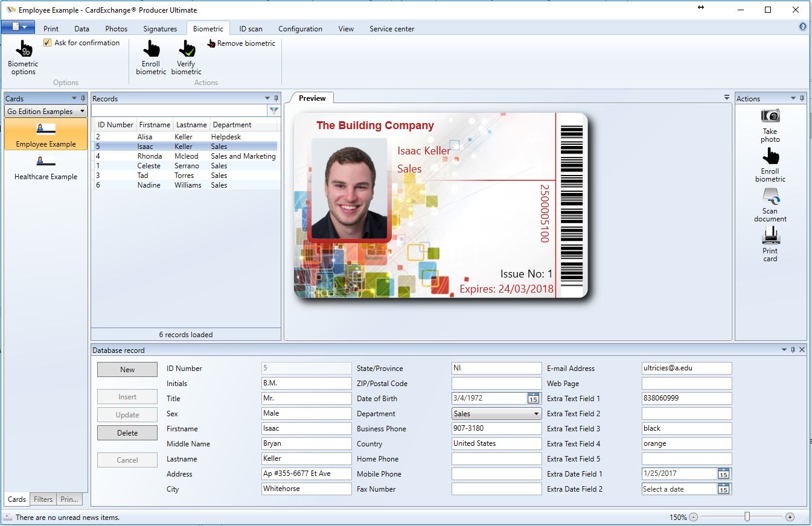The image size is (812, 526).
Task: Switch to the Photos ribbon tab
Action: 117,28
